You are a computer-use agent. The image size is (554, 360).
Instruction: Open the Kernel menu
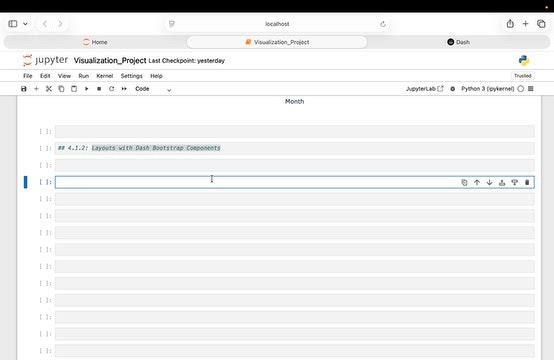click(x=105, y=76)
